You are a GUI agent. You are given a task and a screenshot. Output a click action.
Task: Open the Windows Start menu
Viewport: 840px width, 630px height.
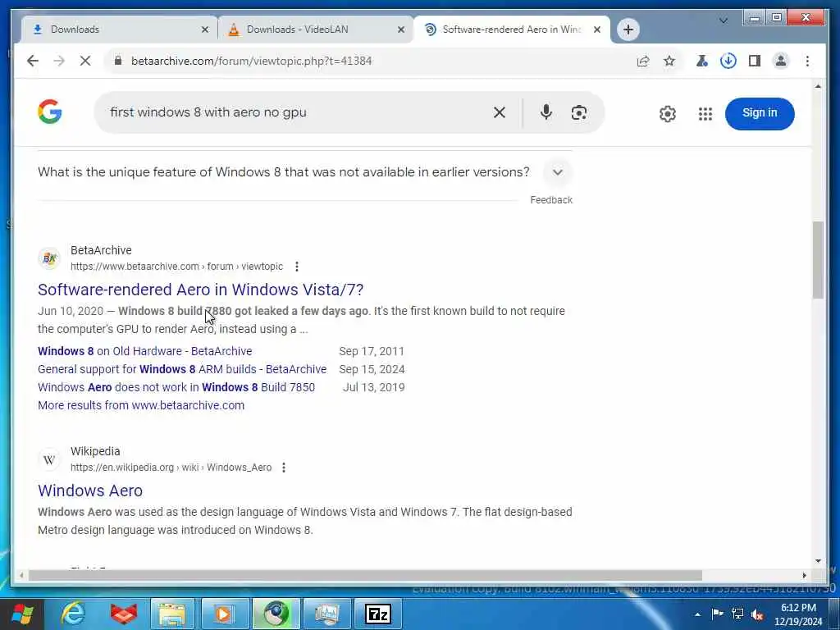coord(22,614)
